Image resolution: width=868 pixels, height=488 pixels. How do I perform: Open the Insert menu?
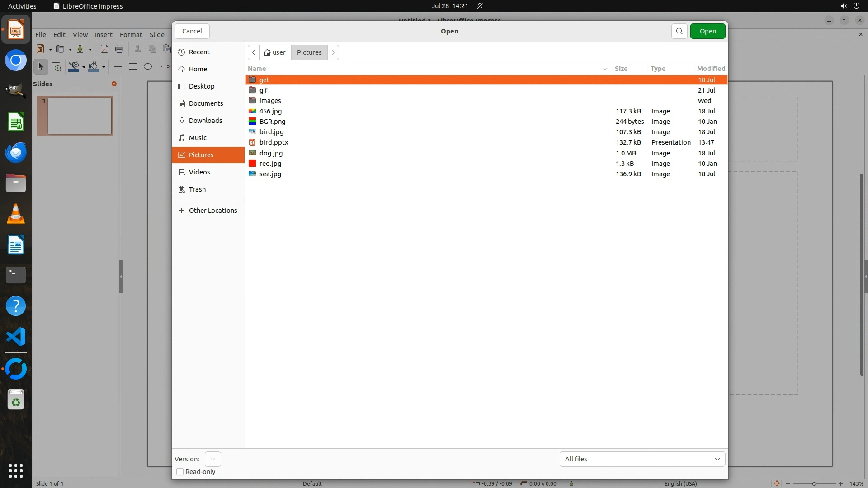click(103, 35)
